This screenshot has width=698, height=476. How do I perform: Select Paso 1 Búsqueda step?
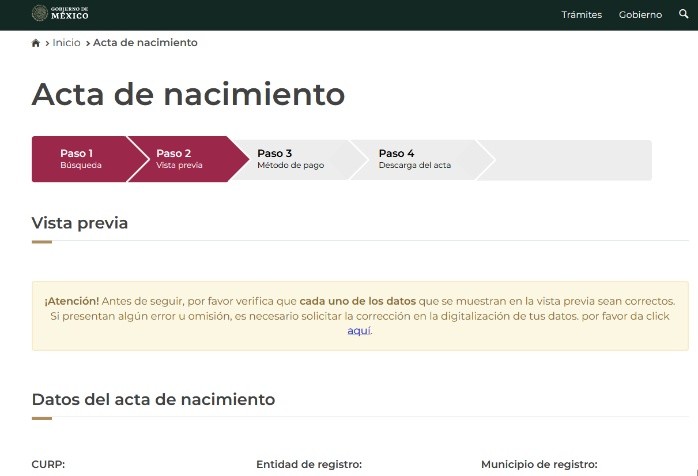click(x=80, y=159)
